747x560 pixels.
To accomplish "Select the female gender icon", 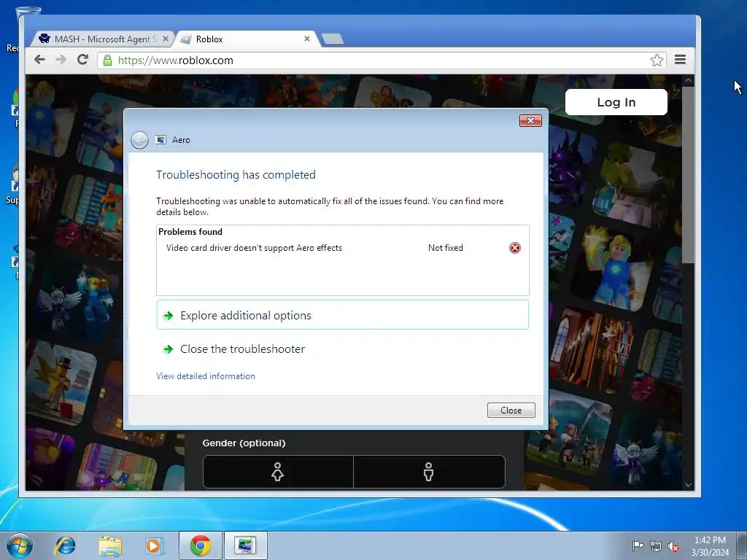I will [x=278, y=472].
